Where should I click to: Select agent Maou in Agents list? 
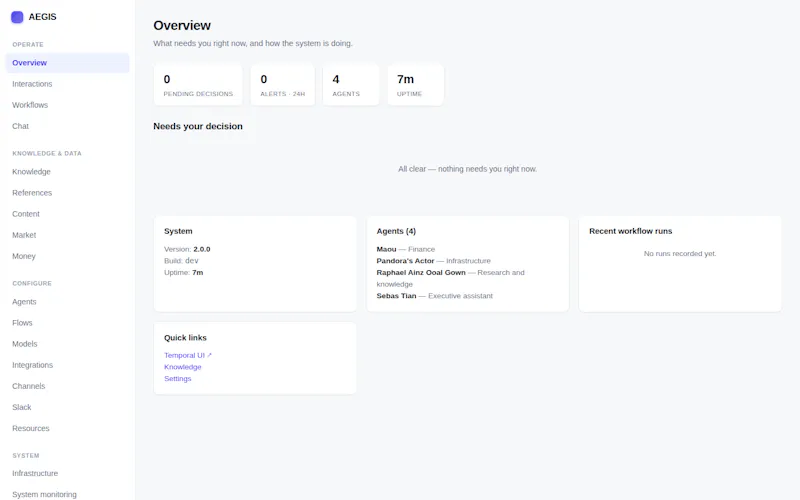tap(406, 249)
